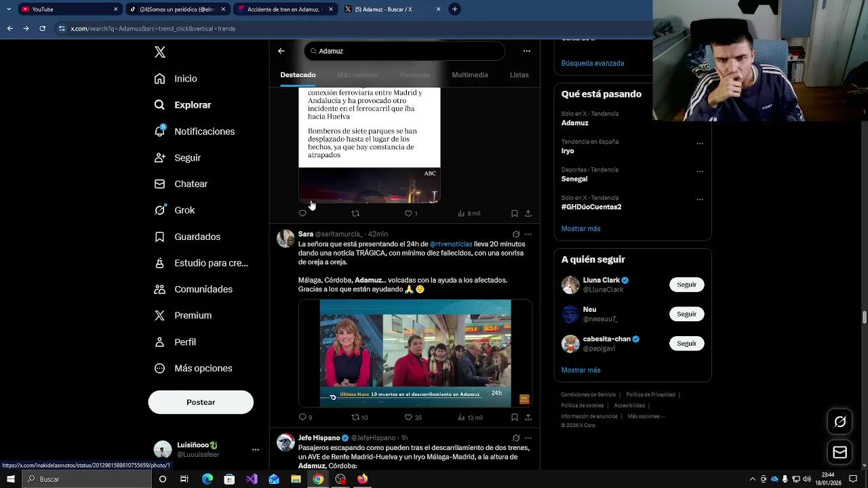Image resolution: width=868 pixels, height=488 pixels.
Task: Open options for Senegal trend
Action: coord(700,171)
